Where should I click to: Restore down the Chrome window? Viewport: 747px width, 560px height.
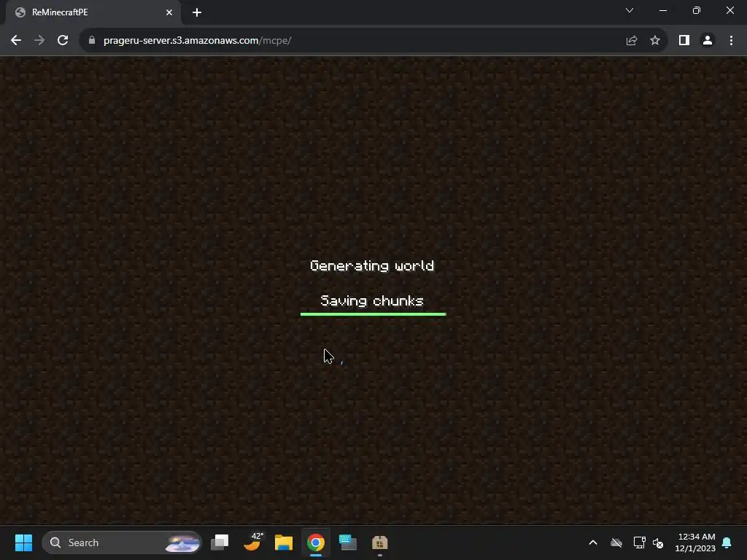coord(697,10)
